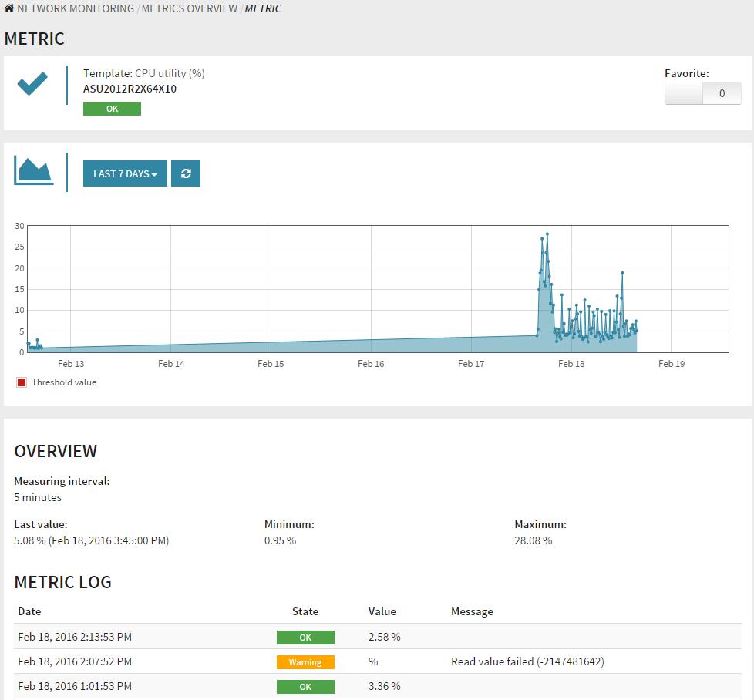Screen dimensions: 754x700
Task: Open the METRICS OVERVIEW breadcrumb link
Action: click(x=189, y=8)
